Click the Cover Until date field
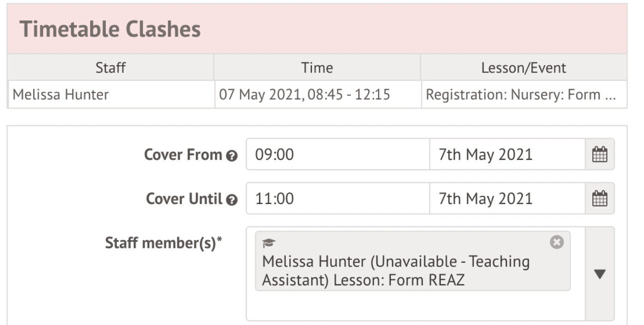 [507, 199]
